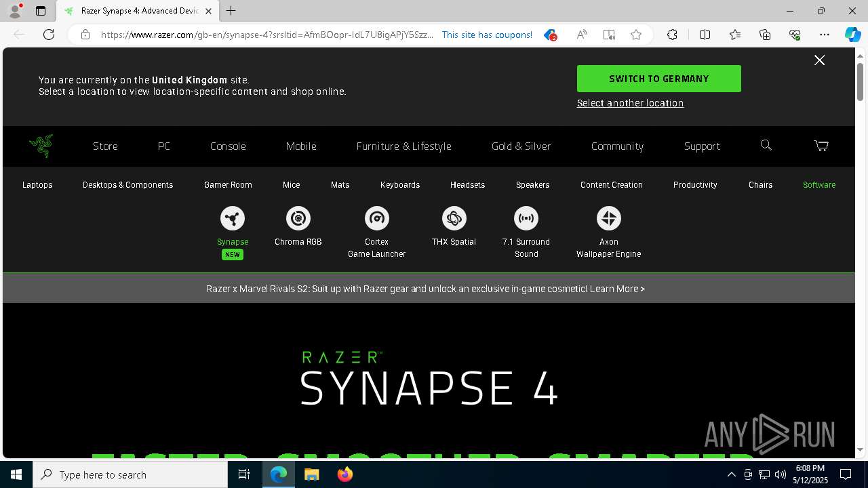This screenshot has height=488, width=868.
Task: Open Firefox from taskbar
Action: point(344,474)
